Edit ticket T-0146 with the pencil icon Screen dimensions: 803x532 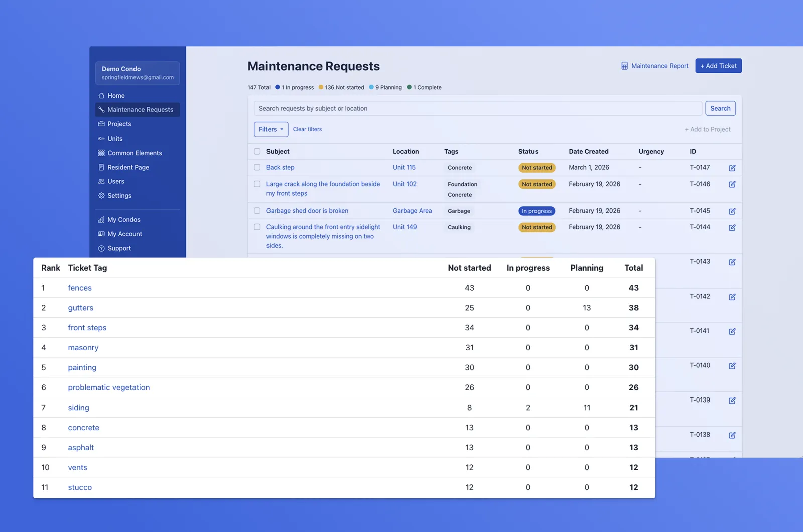tap(732, 184)
